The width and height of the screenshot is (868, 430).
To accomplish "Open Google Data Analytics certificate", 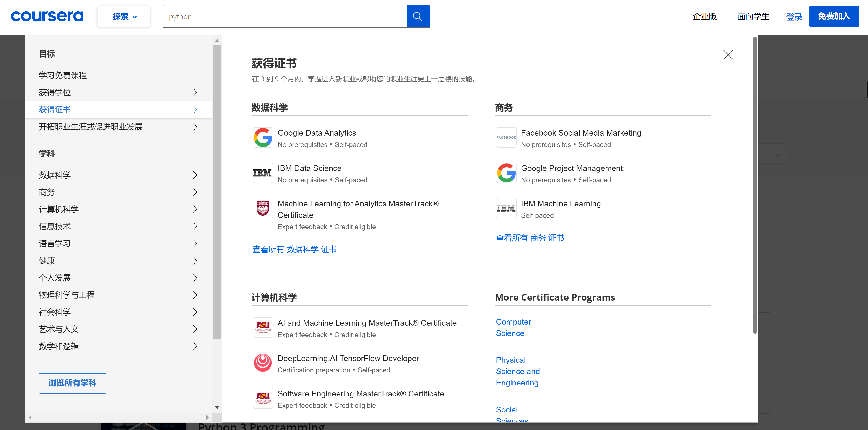I will point(317,133).
